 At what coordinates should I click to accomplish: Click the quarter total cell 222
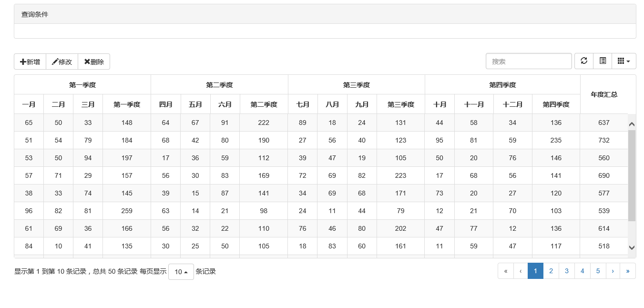pyautogui.click(x=264, y=123)
